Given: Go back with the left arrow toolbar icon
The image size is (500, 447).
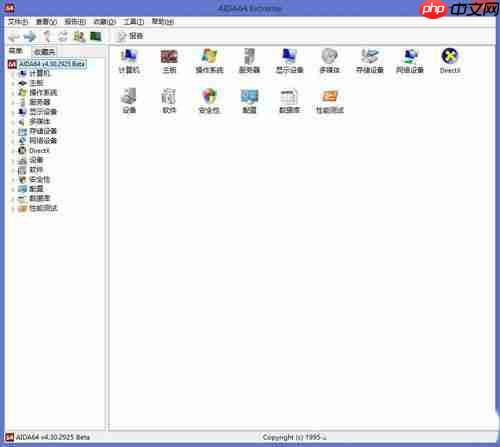Looking at the screenshot, I should pyautogui.click(x=14, y=36).
